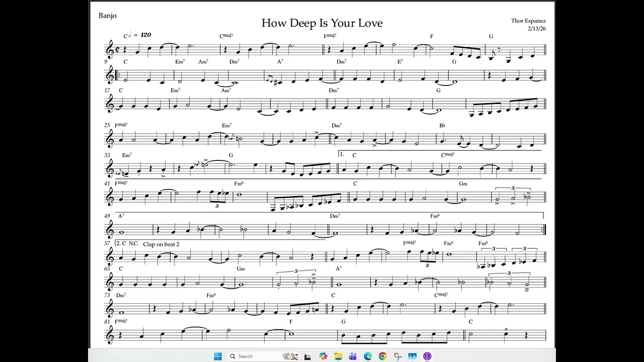644x362 pixels.
Task: Click measure number 57
Action: [x=107, y=243]
